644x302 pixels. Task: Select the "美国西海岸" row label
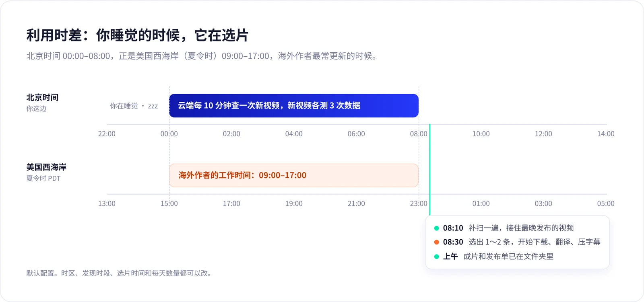tap(46, 167)
